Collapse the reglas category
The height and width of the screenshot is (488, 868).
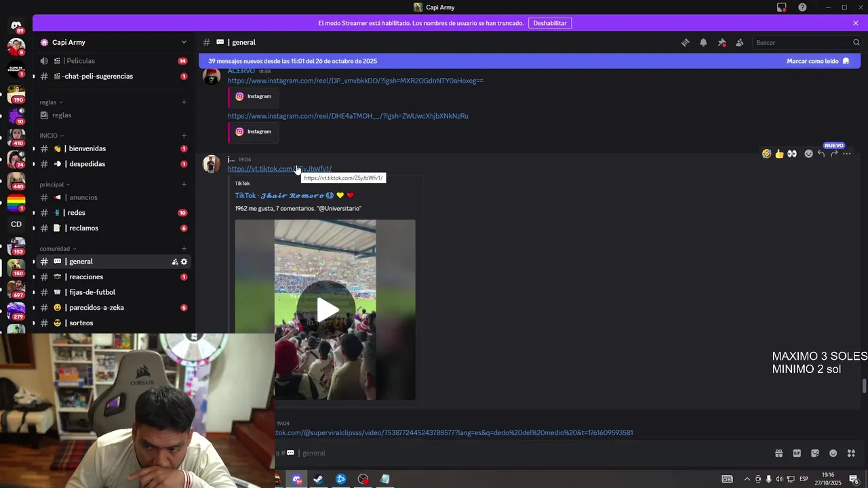pos(52,102)
